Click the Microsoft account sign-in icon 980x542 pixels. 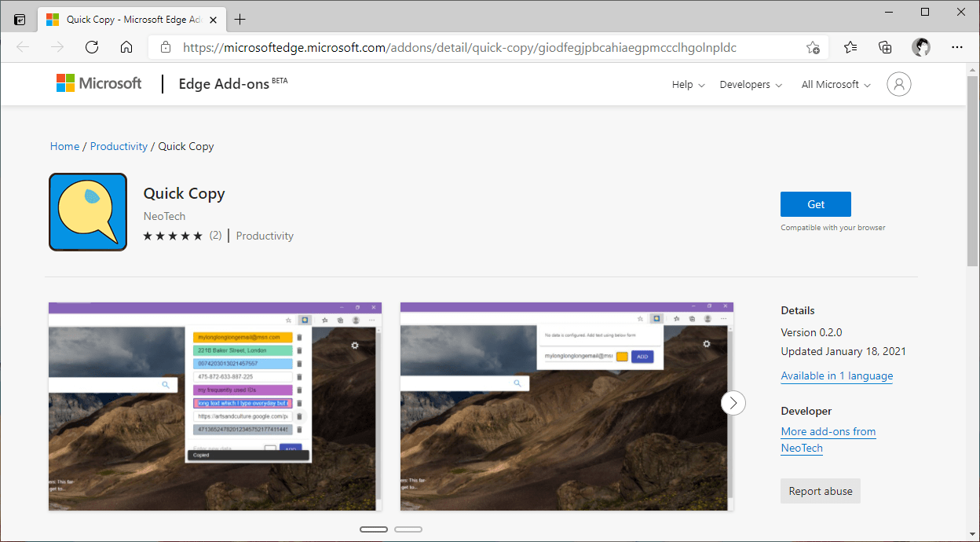[x=898, y=84]
